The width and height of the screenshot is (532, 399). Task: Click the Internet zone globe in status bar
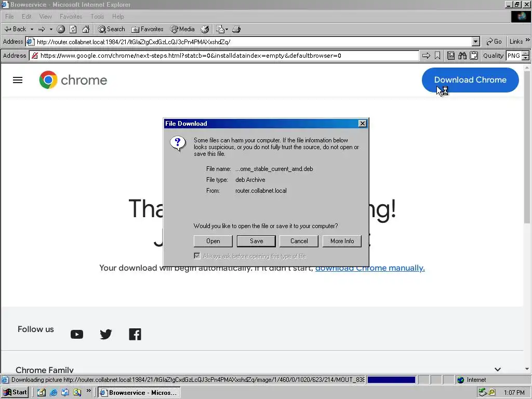click(x=460, y=380)
